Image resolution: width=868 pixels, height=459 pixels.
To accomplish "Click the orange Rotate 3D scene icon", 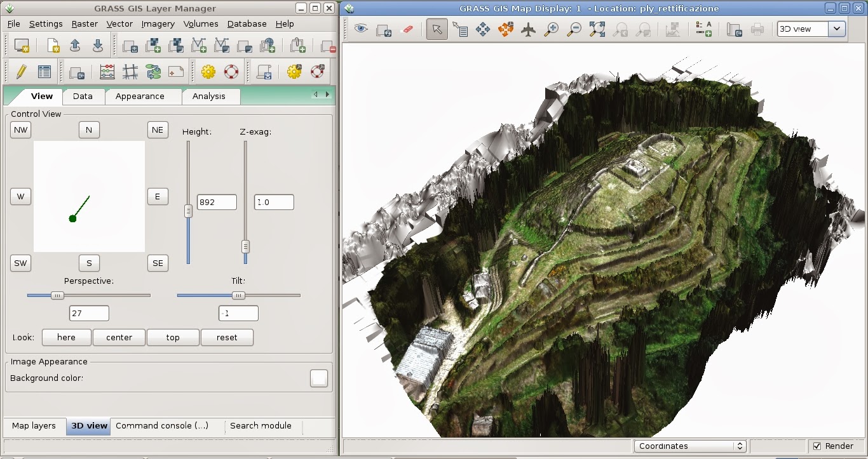I will 506,29.
